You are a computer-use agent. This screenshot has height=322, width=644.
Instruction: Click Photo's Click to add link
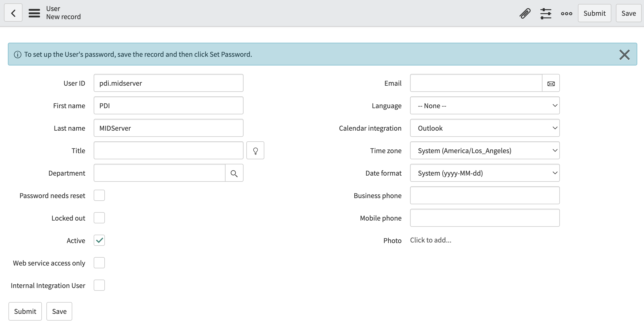pyautogui.click(x=431, y=240)
